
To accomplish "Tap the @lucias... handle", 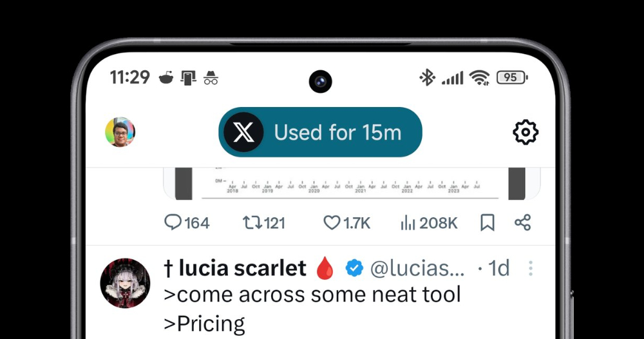I will coord(417,268).
